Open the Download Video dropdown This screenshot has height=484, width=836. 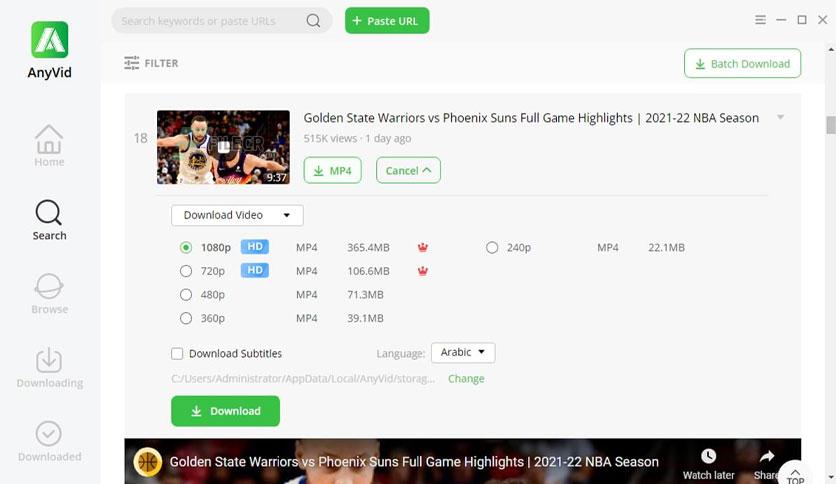[x=237, y=215]
